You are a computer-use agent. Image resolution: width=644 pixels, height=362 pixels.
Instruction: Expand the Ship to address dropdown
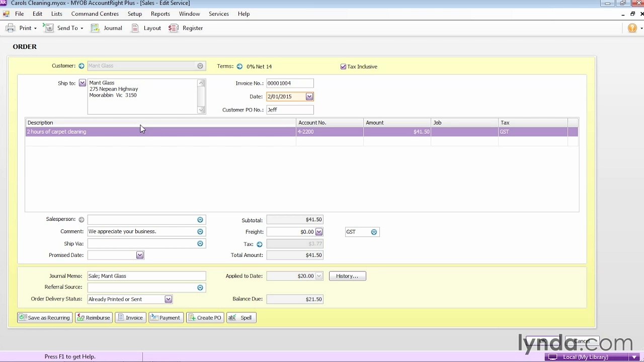coord(83,83)
